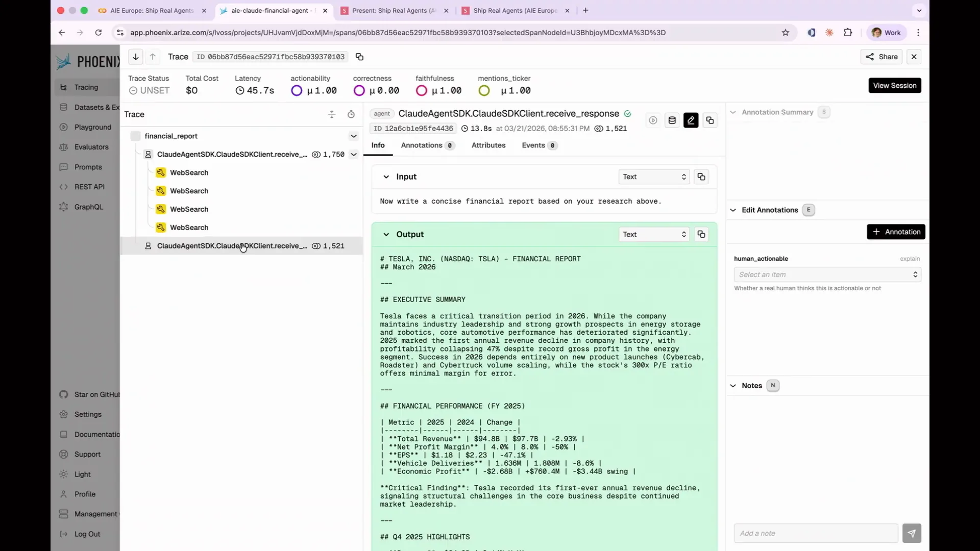Copy the Input text

701,177
